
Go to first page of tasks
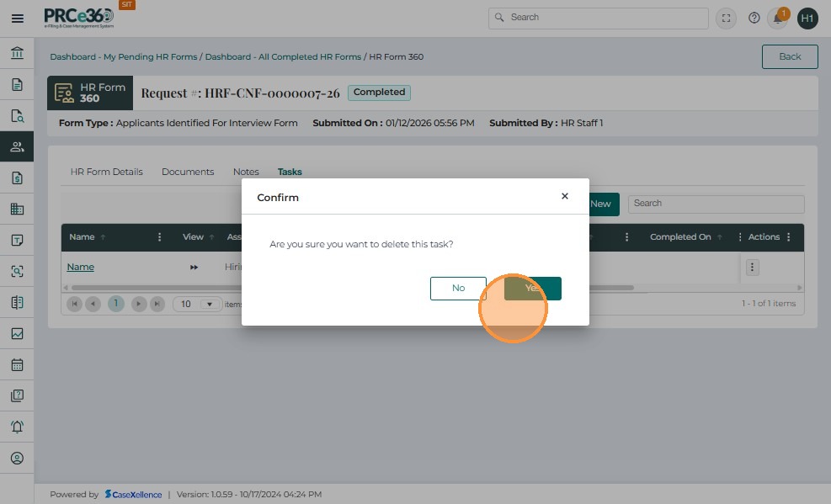point(74,304)
